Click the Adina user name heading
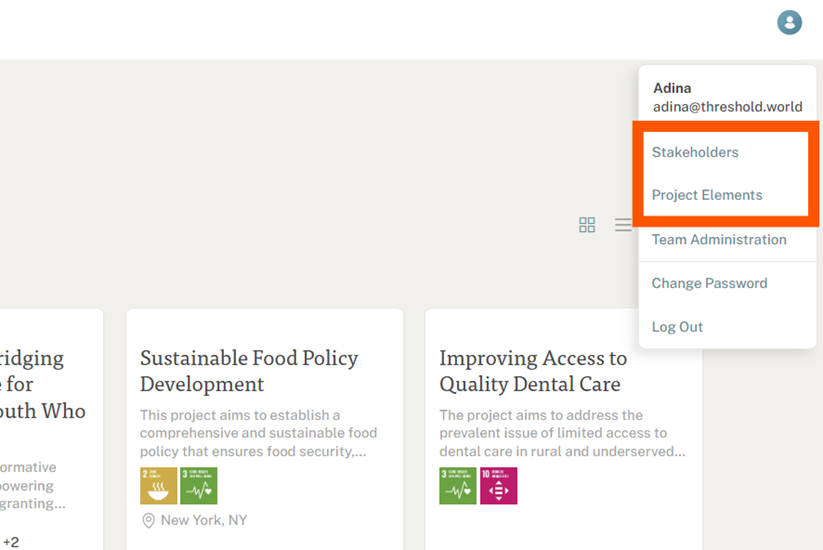 click(672, 88)
